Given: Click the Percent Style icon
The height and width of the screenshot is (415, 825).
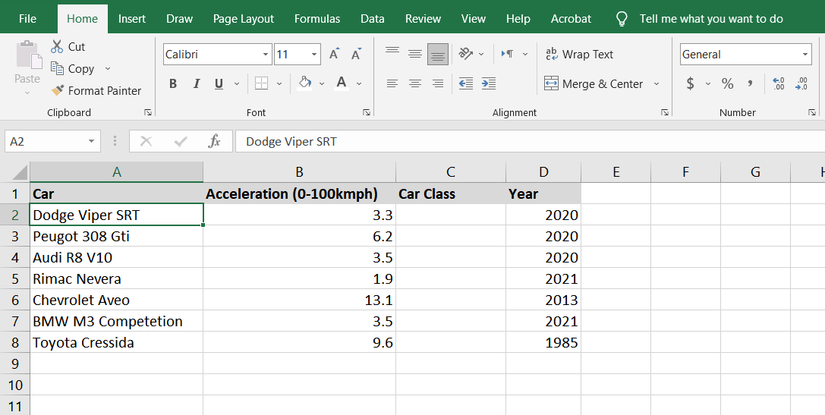Looking at the screenshot, I should click(x=727, y=84).
